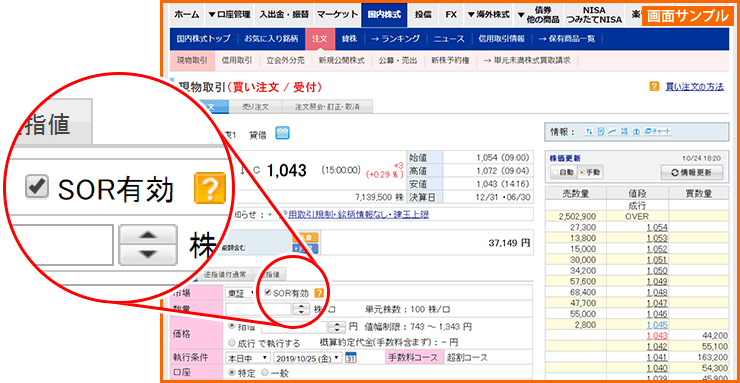740x383 pixels.
Task: Open 貸株 in the blue submenu
Action: (x=348, y=39)
